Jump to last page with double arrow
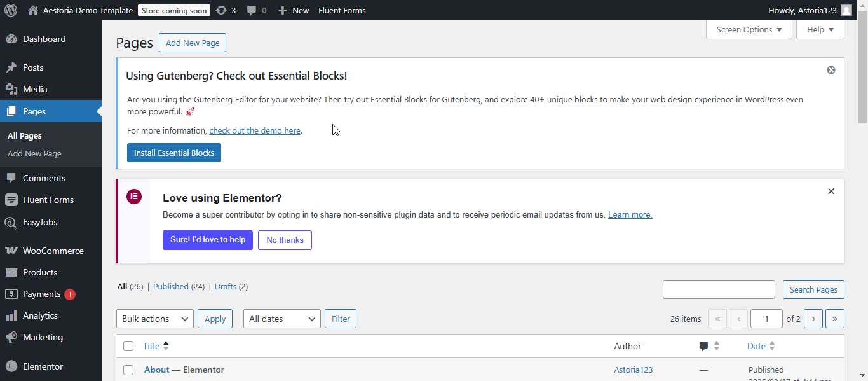This screenshot has height=381, width=868. 835,319
